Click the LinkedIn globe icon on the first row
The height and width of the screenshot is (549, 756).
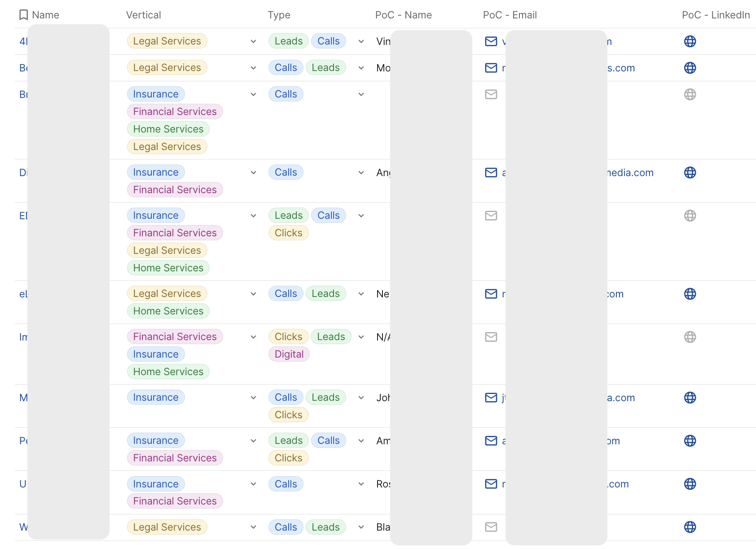[690, 41]
